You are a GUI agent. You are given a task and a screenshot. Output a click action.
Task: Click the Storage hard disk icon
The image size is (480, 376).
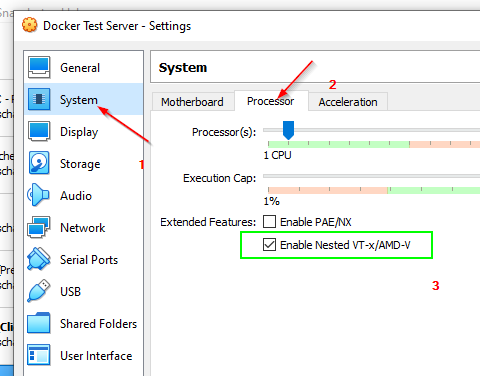(x=39, y=163)
